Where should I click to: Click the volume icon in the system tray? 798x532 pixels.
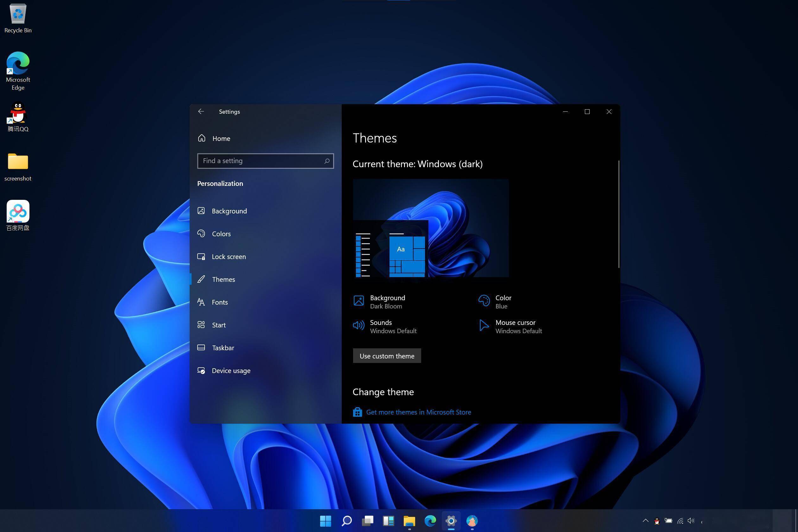tap(691, 521)
